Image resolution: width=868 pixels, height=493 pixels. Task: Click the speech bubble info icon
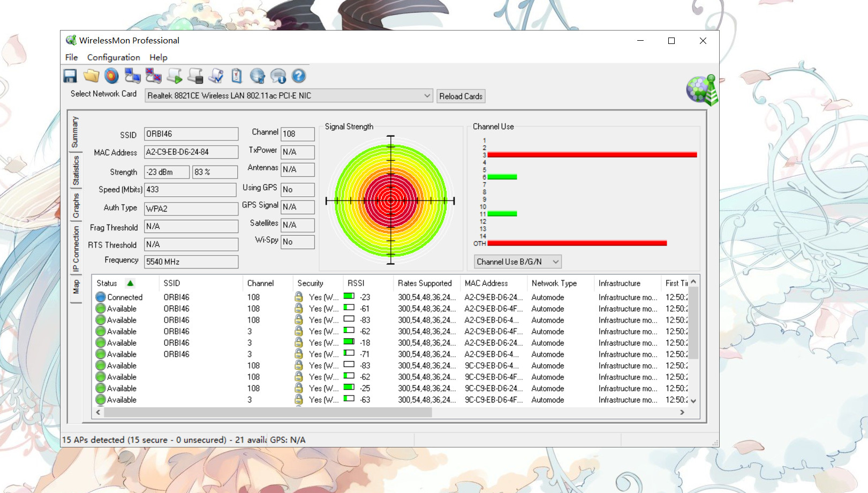coord(278,76)
